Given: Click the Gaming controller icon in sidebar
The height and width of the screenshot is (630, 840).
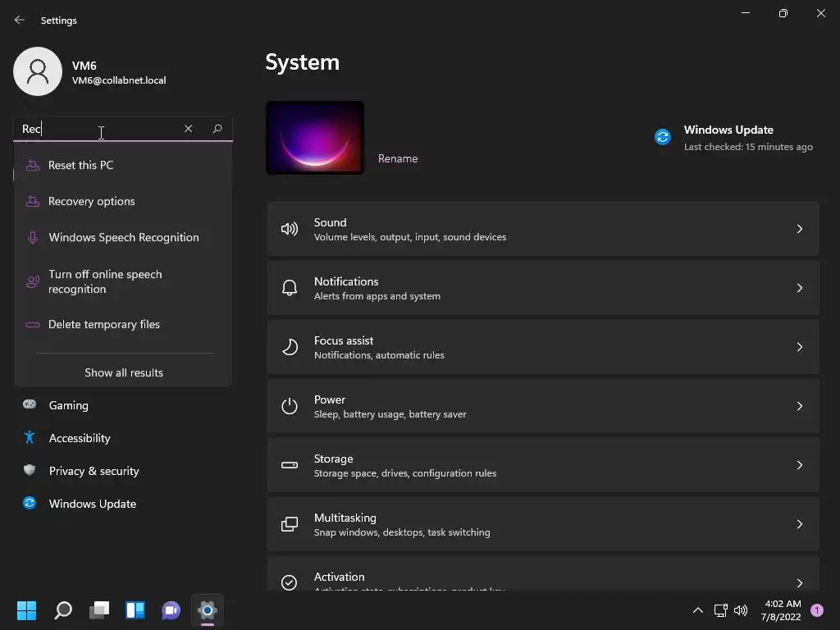Looking at the screenshot, I should [30, 404].
